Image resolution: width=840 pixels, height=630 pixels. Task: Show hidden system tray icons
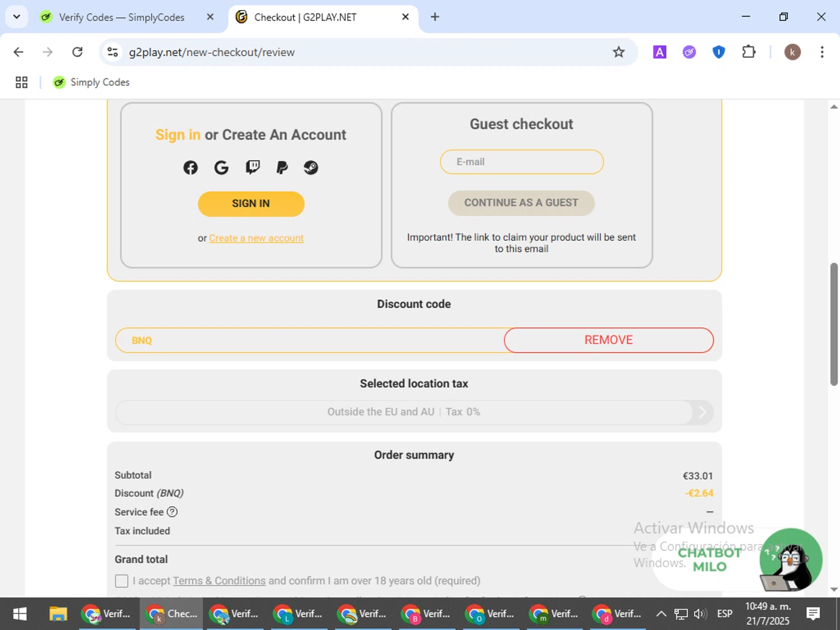click(x=661, y=614)
